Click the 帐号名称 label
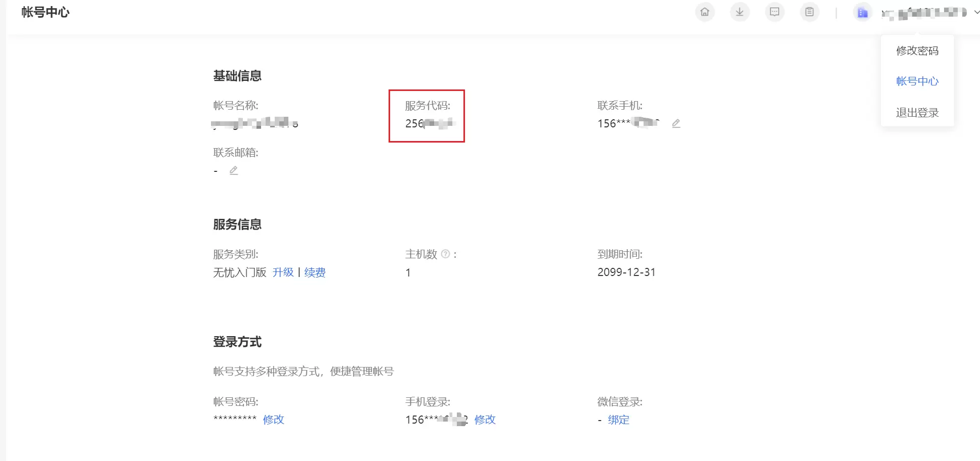Viewport: 980px width, 461px height. [x=236, y=106]
